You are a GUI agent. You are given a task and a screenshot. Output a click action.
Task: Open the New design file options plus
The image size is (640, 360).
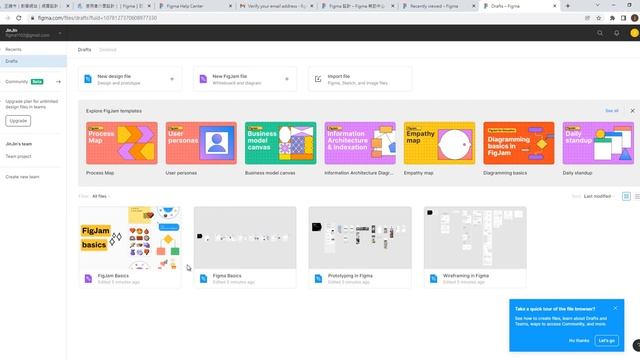point(172,79)
